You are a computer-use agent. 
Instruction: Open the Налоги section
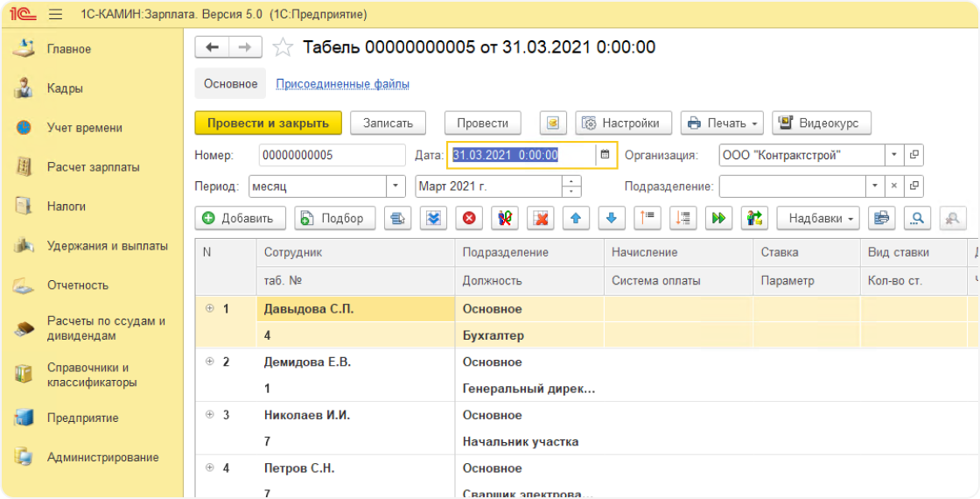click(66, 207)
